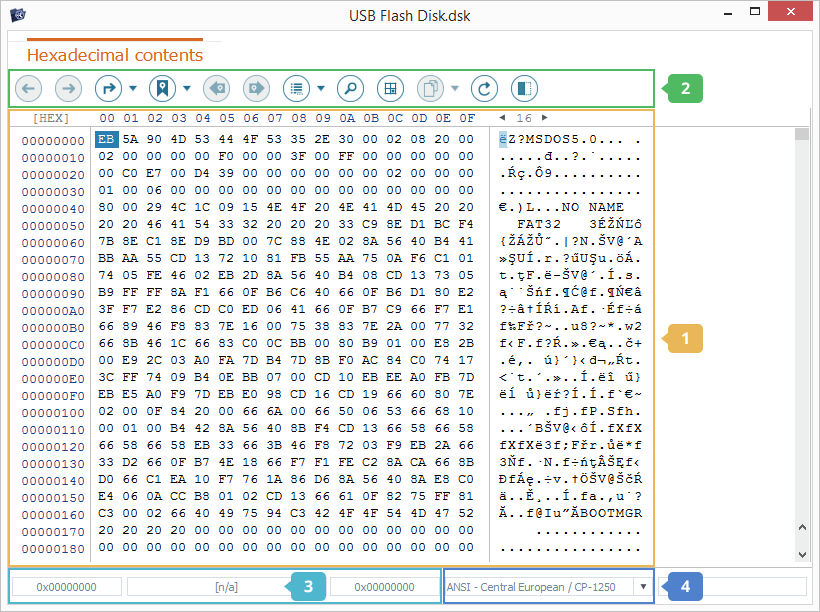Select the highlighted EB byte at offset 00000000
820x612 pixels.
[106, 140]
